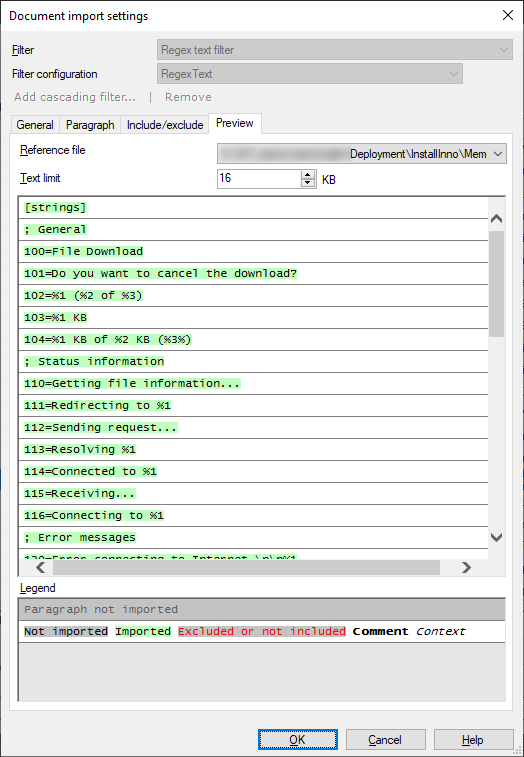524x757 pixels.
Task: Select the '; General' comment line
Action: click(x=254, y=229)
